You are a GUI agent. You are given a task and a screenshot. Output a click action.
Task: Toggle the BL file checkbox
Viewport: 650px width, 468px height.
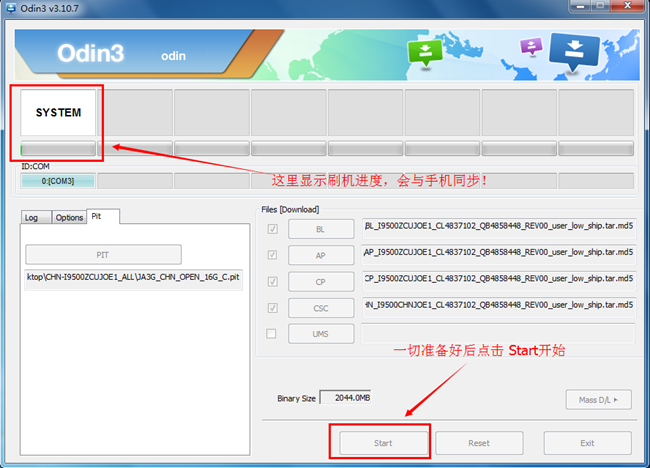click(x=272, y=229)
